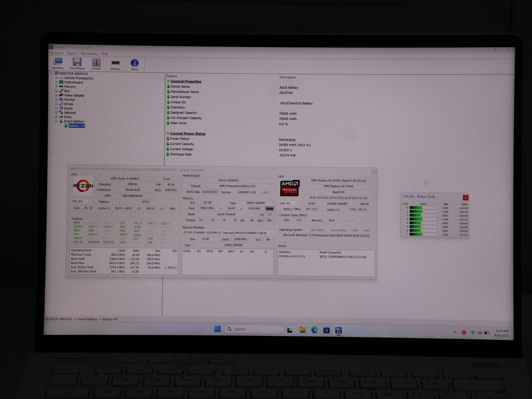Click the Core 7 clock bar
This screenshot has width=532, height=399.
click(423, 234)
